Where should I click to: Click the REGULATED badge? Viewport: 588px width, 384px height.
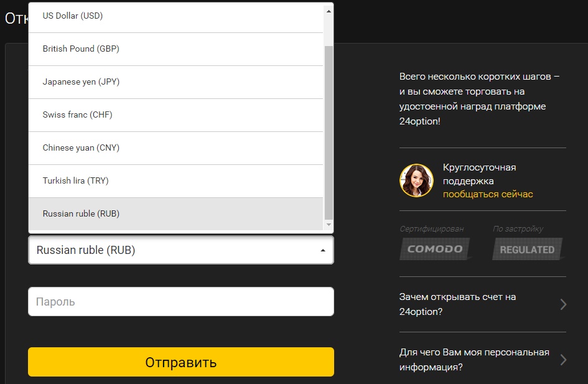[527, 249]
